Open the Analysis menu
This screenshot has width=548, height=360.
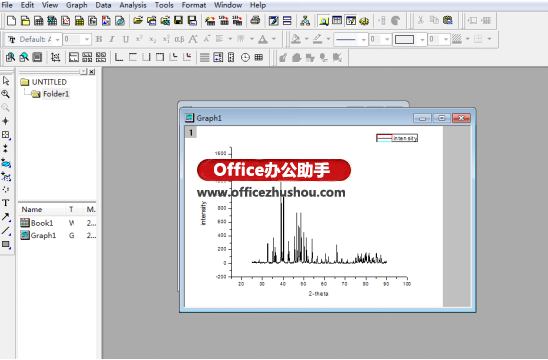click(133, 5)
